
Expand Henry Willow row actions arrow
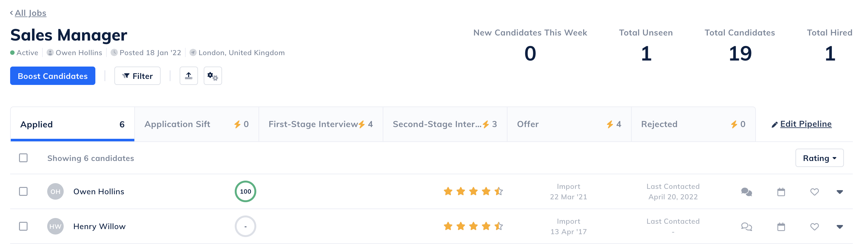(839, 227)
